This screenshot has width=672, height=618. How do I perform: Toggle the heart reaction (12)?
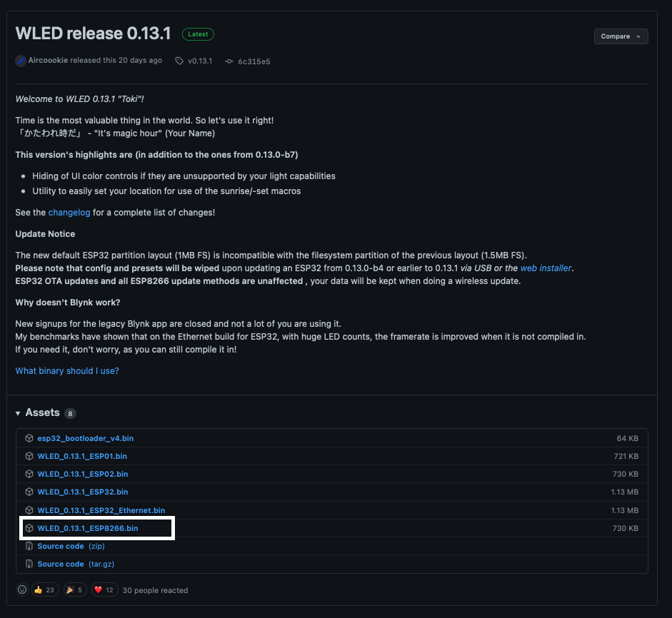point(104,589)
